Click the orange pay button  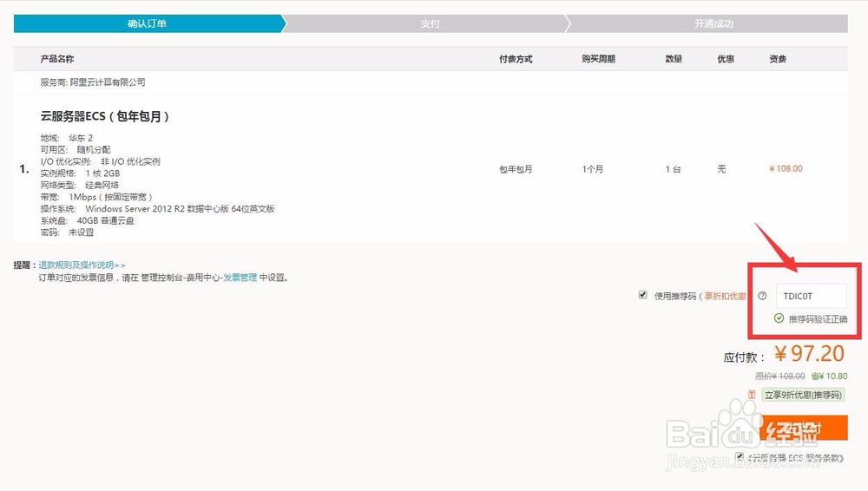[804, 428]
